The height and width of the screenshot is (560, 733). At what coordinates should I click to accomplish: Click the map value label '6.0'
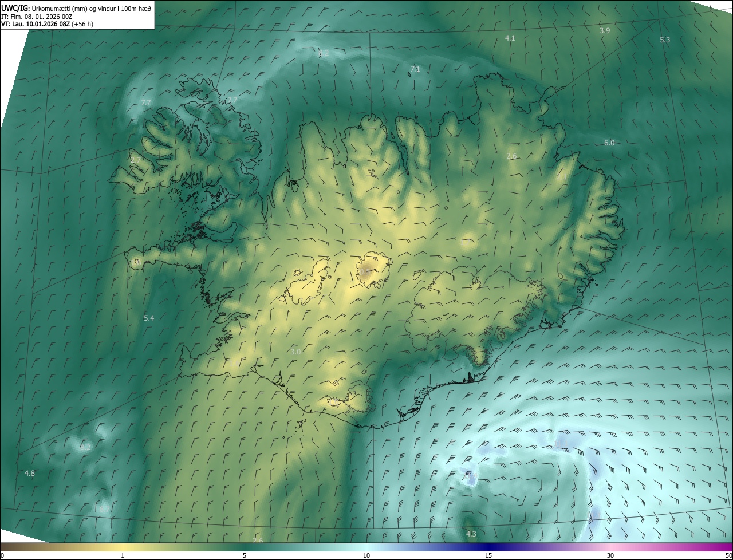click(609, 143)
